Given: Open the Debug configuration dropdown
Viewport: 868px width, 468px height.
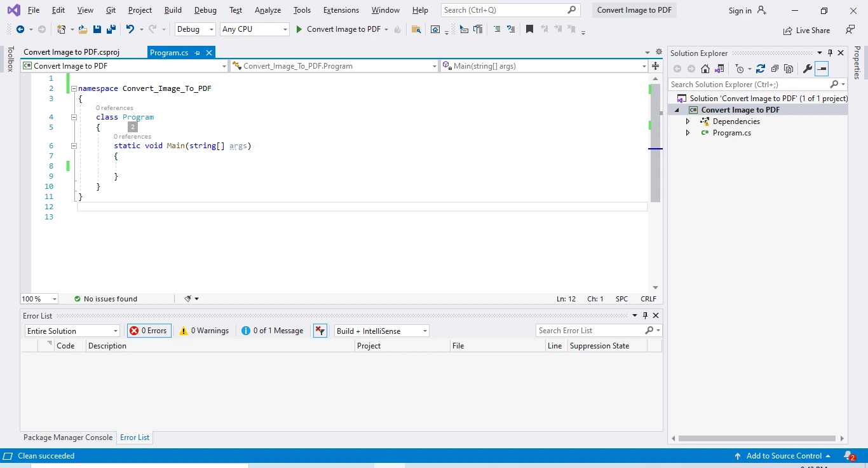Looking at the screenshot, I should pos(196,29).
